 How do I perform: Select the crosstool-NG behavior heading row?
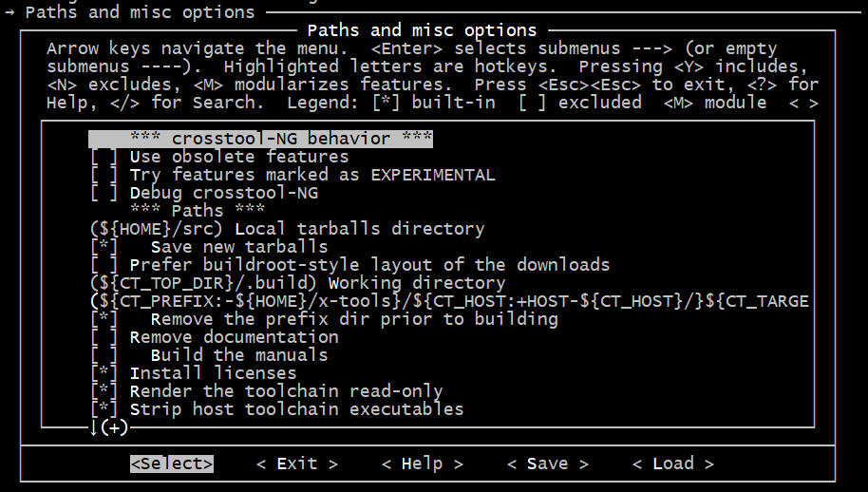(x=261, y=139)
